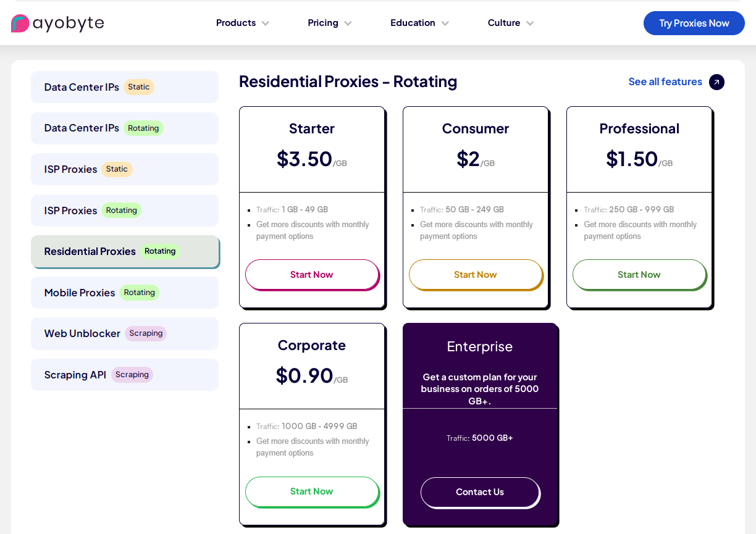Screen dimensions: 756x534
Task: Start the Consumer plan now
Action: 476,275
